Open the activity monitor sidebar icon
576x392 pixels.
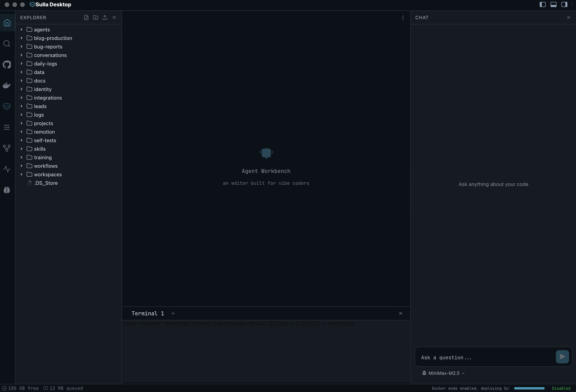[x=7, y=169]
